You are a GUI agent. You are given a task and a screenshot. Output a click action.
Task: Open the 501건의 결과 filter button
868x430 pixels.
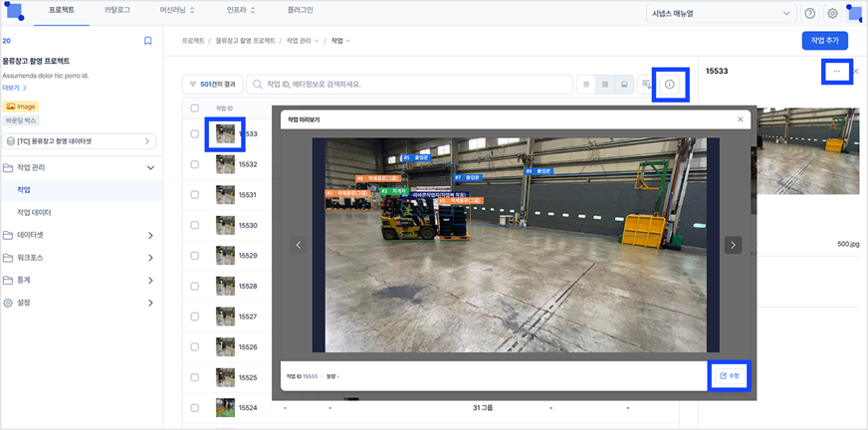[213, 85]
